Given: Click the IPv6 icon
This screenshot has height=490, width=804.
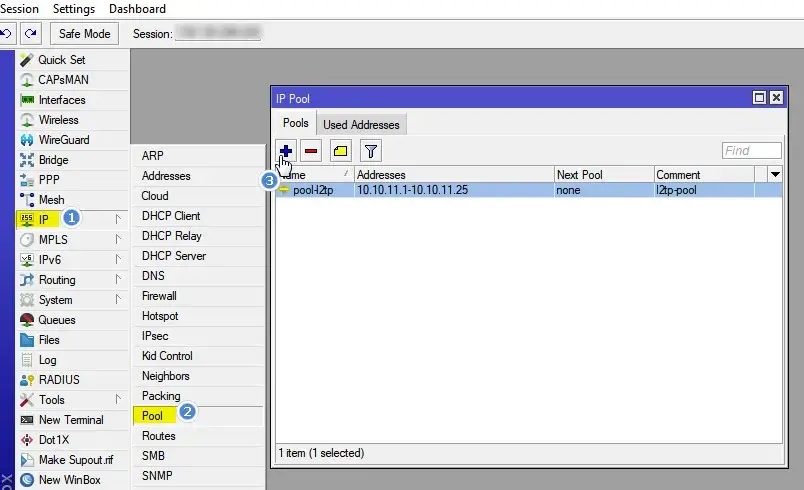Looking at the screenshot, I should [x=27, y=260].
